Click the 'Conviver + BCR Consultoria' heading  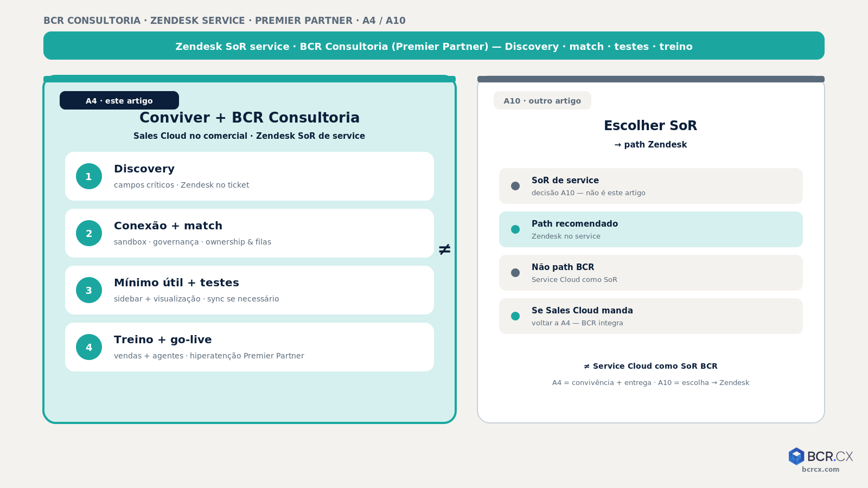(250, 118)
